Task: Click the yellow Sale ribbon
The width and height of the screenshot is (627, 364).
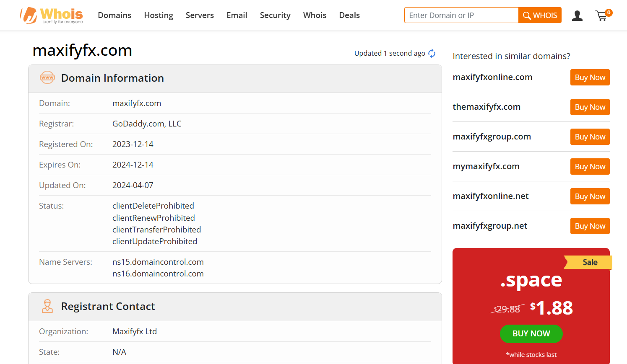Action: pyautogui.click(x=588, y=262)
